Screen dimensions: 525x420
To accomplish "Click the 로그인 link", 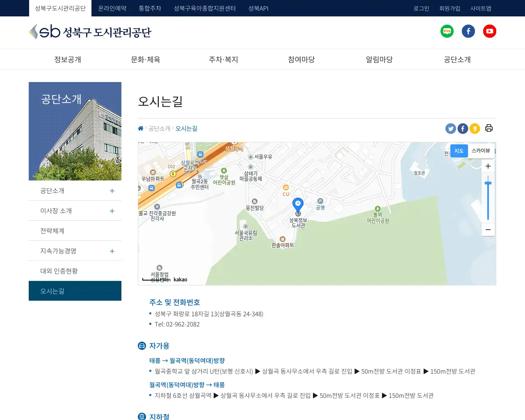I will pos(421,8).
